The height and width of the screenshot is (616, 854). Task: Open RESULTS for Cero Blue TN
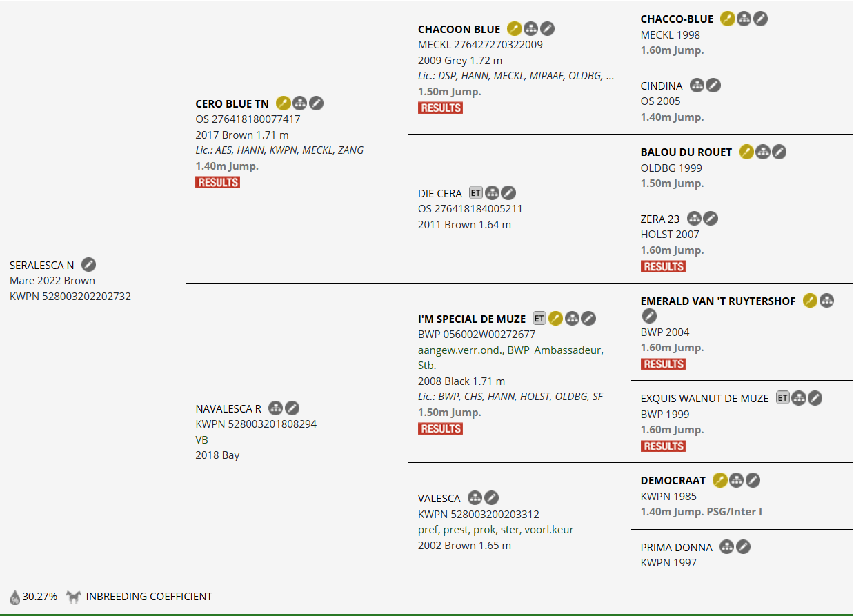[217, 183]
